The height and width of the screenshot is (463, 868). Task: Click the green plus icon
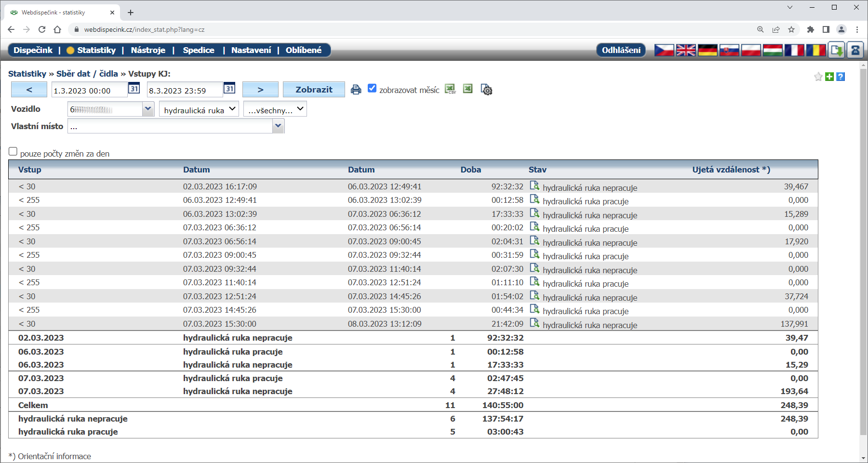[x=829, y=77]
